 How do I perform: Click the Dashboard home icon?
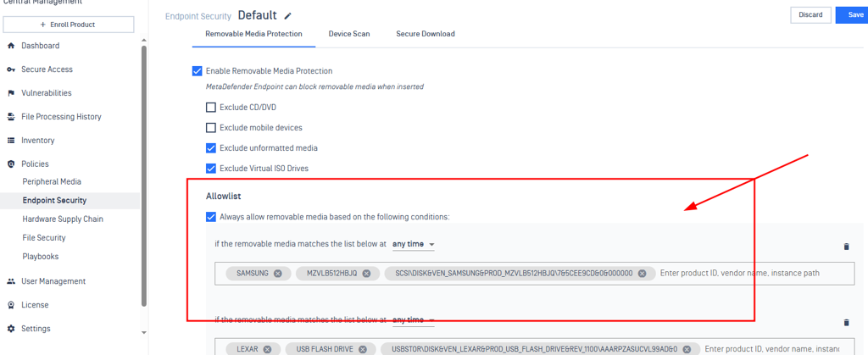tap(10, 46)
